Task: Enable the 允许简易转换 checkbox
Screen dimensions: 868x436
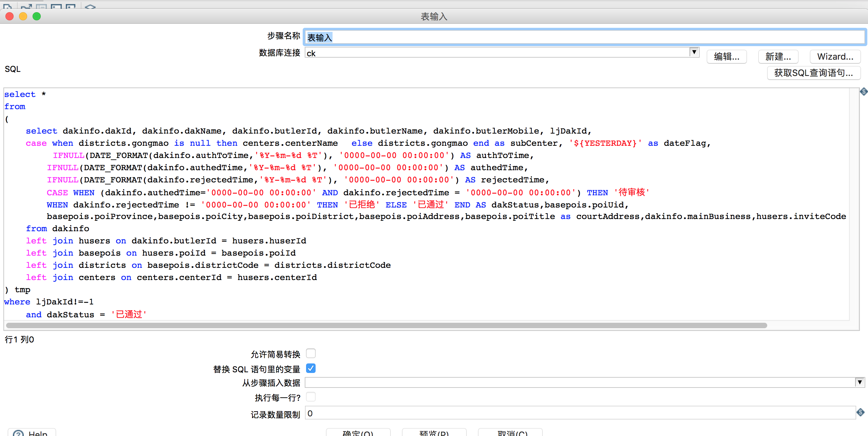Action: point(310,353)
